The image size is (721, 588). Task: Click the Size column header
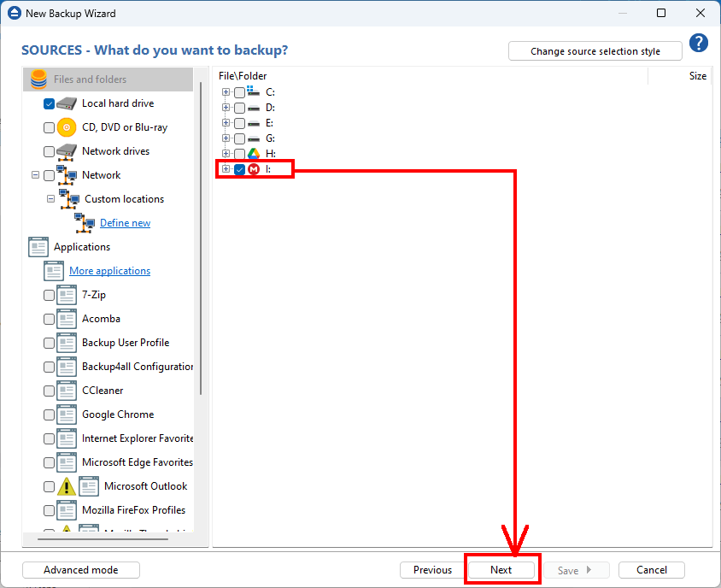(x=697, y=76)
